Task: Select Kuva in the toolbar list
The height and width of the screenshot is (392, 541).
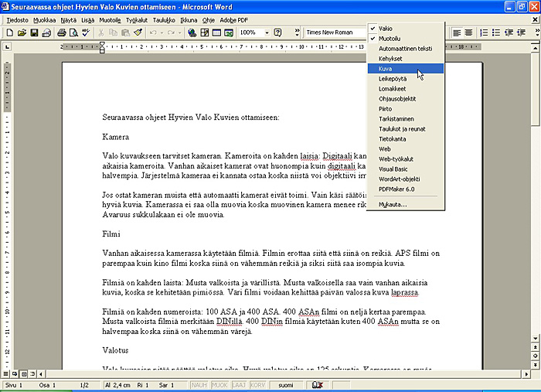Action: (x=385, y=68)
